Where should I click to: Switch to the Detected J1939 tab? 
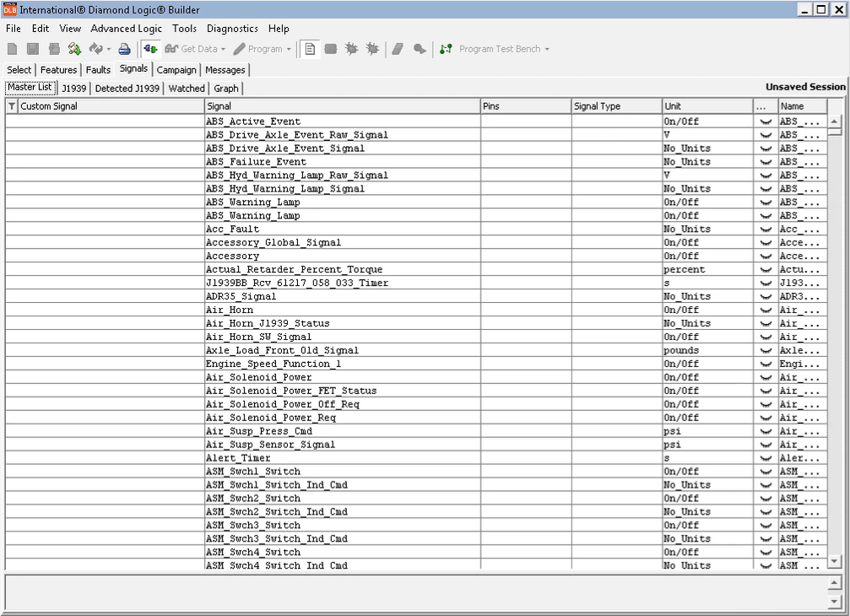tap(127, 88)
